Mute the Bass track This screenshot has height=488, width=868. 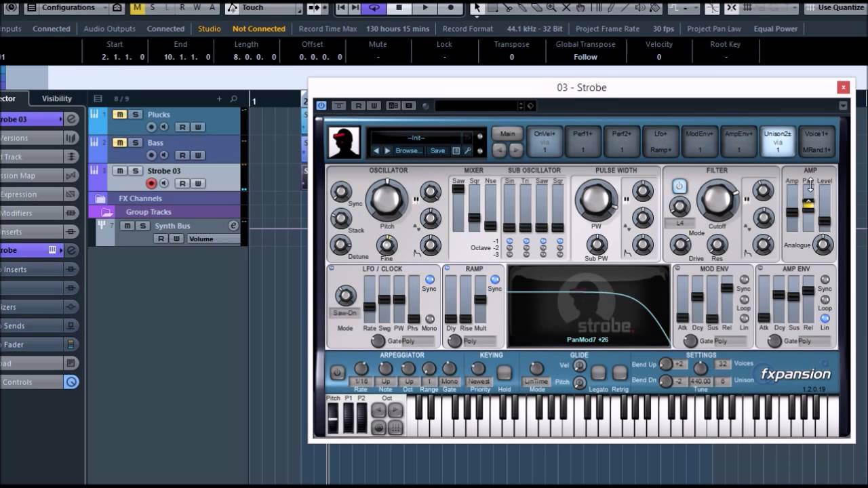[119, 142]
